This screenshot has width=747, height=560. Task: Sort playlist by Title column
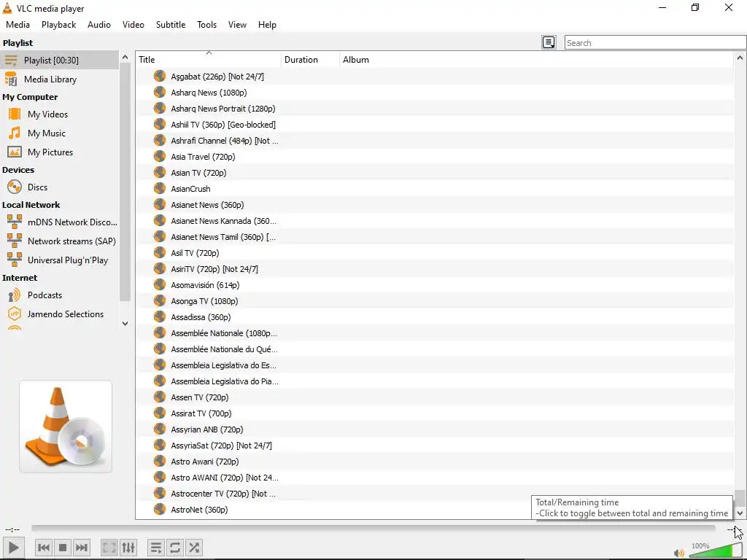(209, 60)
